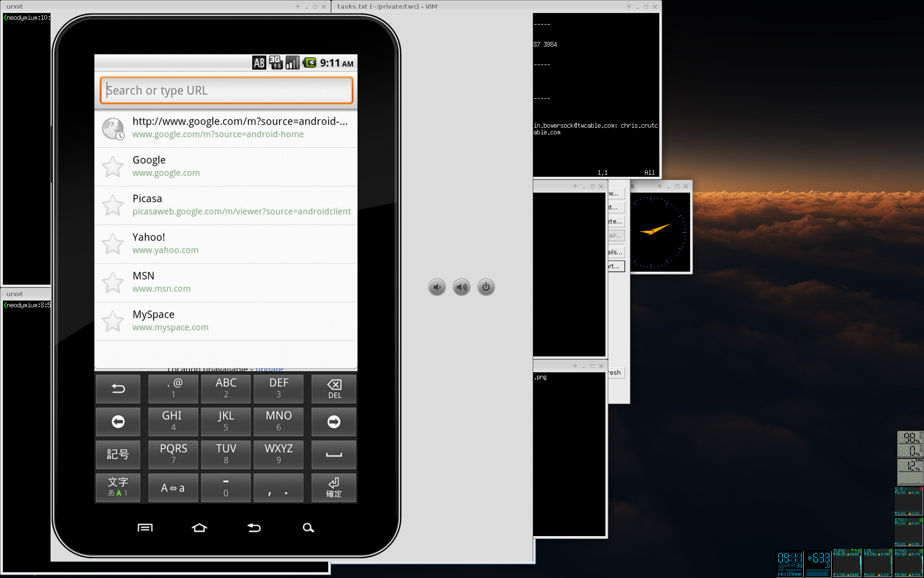
Task: Click the emulator volume down button
Action: 437,288
